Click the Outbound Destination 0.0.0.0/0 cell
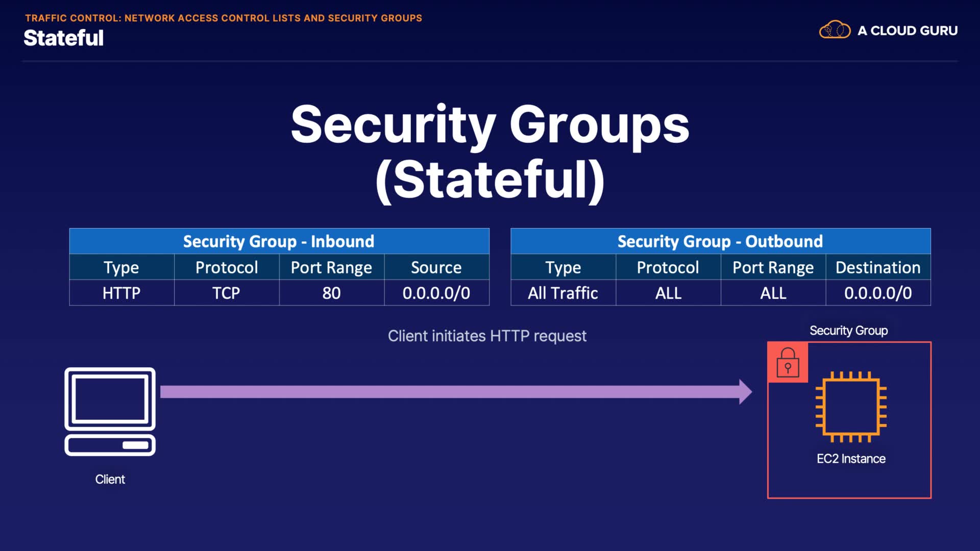This screenshot has height=551, width=980. [878, 293]
